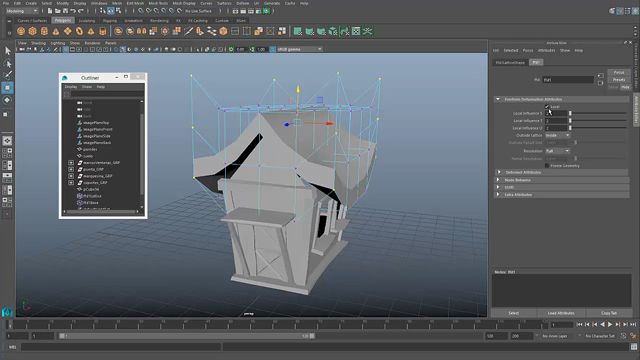Click the Save Scene icon
Image resolution: width=640 pixels, height=360 pixels.
point(64,11)
